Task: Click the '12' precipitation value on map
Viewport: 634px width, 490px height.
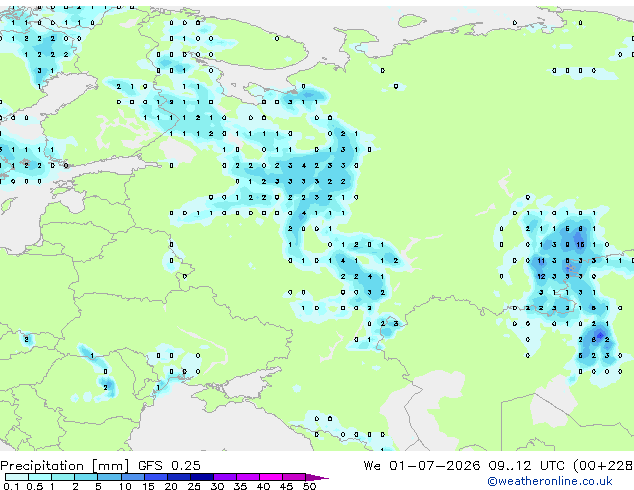Action: coord(541,277)
